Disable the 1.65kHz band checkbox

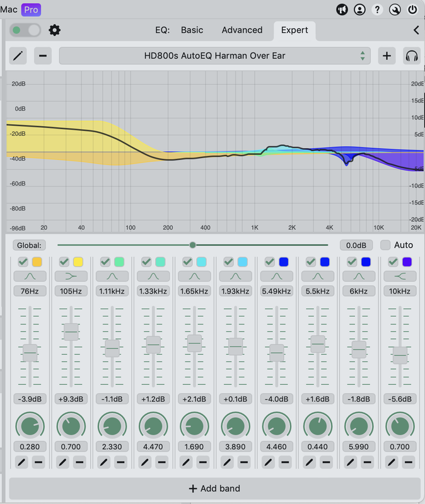[187, 262]
